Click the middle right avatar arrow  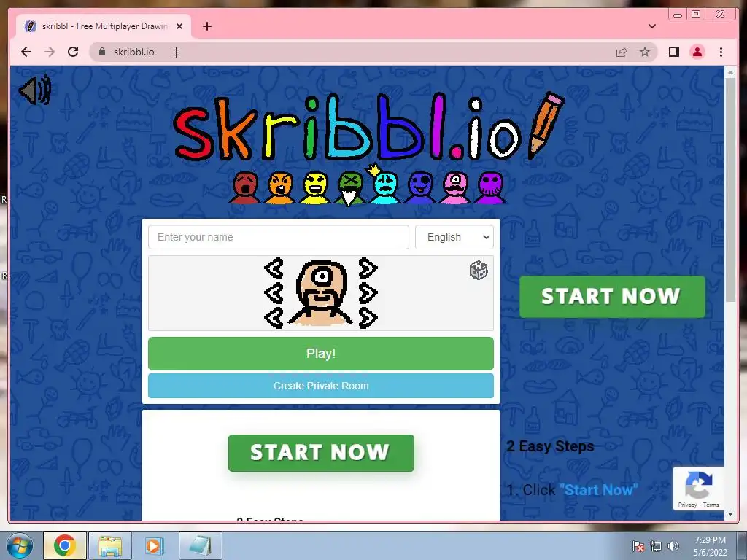click(x=368, y=293)
